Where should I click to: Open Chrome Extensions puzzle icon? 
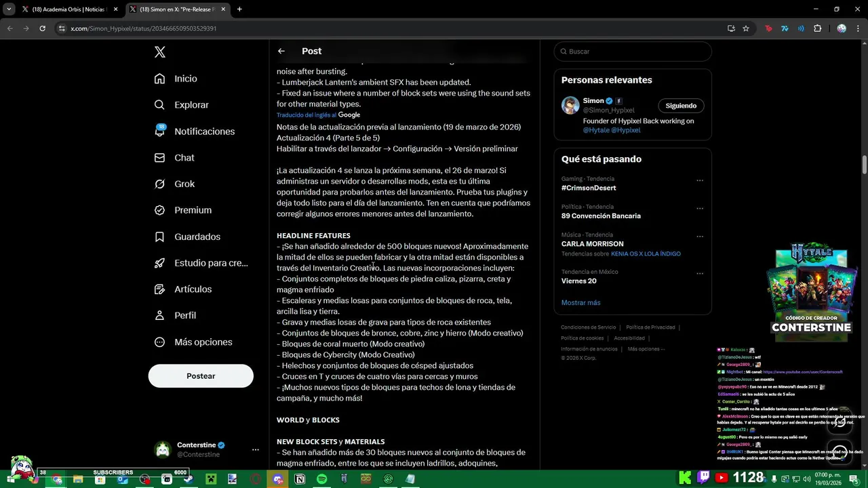pos(817,28)
